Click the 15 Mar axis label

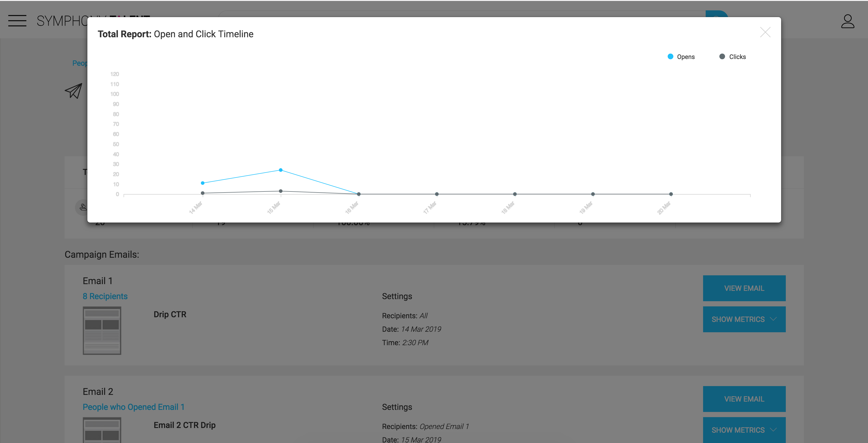pos(274,208)
